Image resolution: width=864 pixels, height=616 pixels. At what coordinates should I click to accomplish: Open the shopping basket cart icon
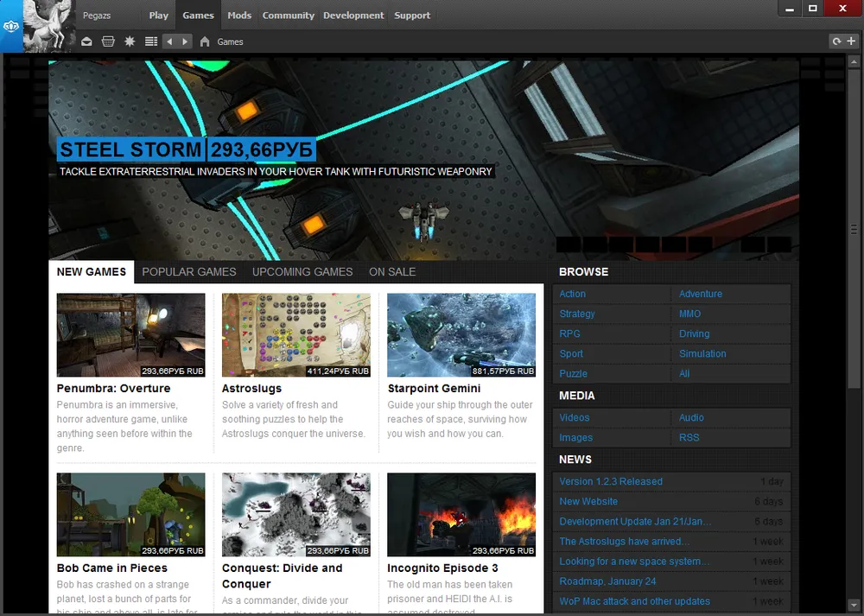(108, 41)
